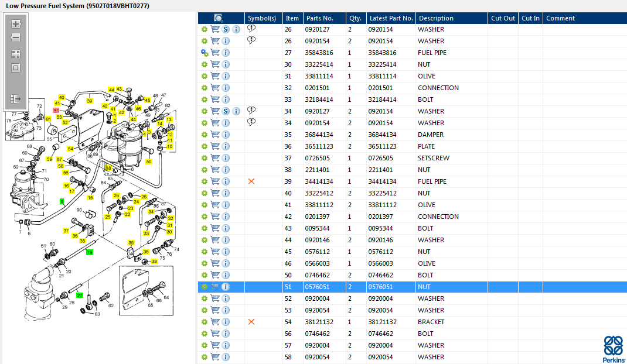Click info icon on highlighted NUT 0576051 row

pos(226,287)
